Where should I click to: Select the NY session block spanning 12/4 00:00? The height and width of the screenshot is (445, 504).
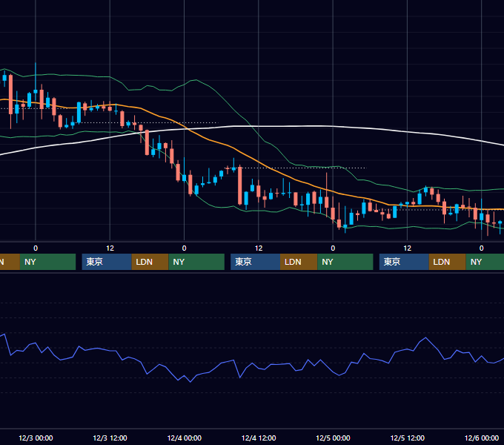196,262
